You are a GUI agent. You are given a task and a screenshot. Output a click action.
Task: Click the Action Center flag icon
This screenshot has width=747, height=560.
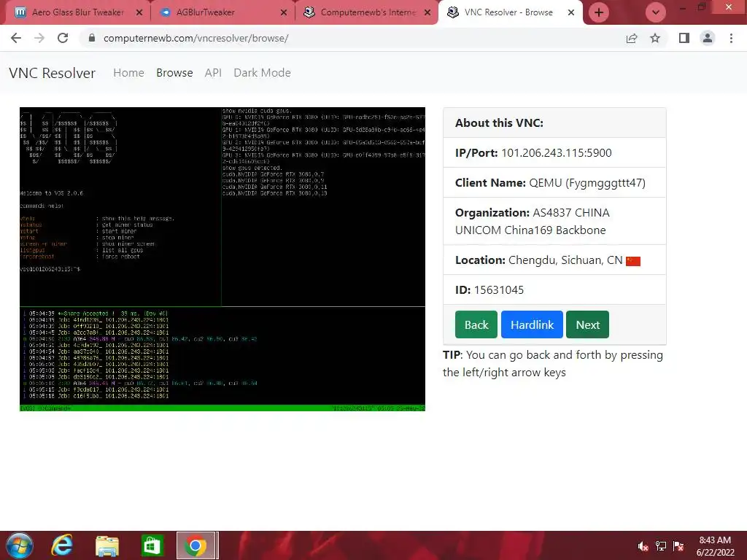[x=679, y=546]
